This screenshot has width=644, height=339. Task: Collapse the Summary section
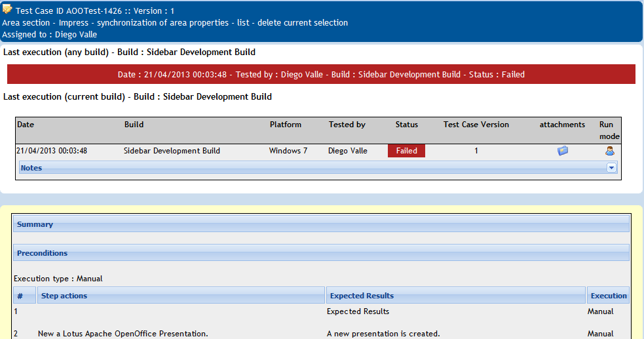click(321, 224)
